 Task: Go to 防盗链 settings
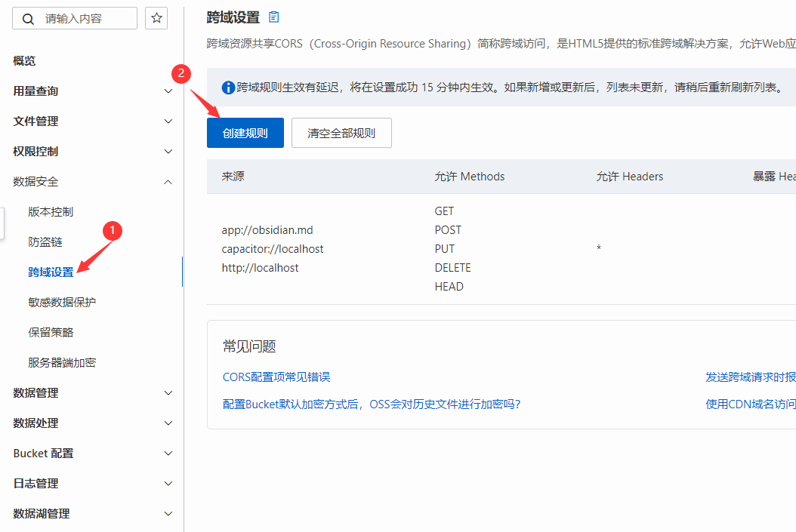coord(45,242)
